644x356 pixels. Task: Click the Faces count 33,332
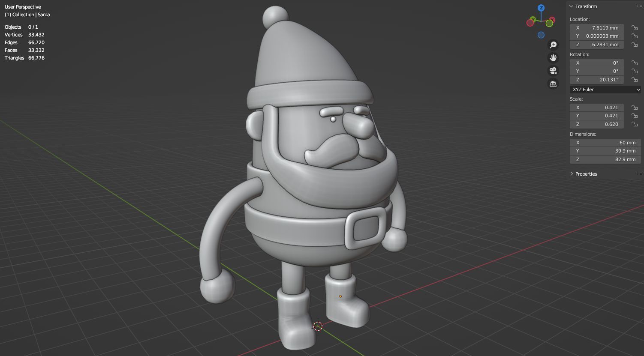(36, 50)
